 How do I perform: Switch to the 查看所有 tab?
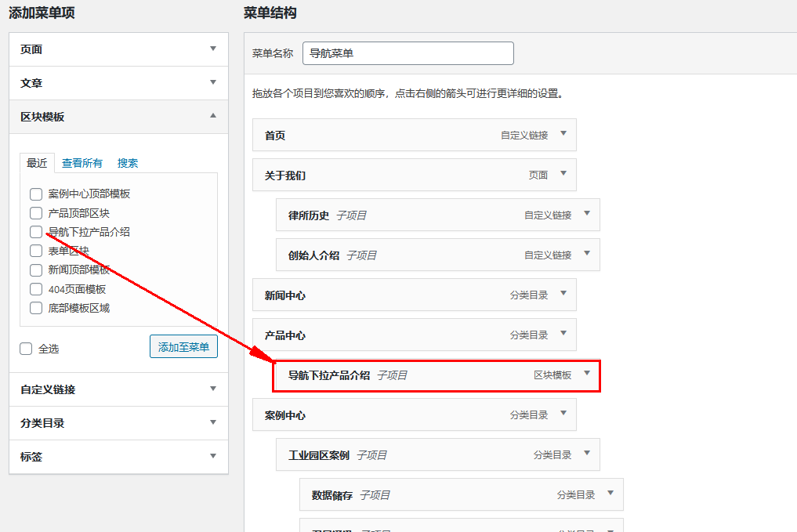[x=82, y=162]
